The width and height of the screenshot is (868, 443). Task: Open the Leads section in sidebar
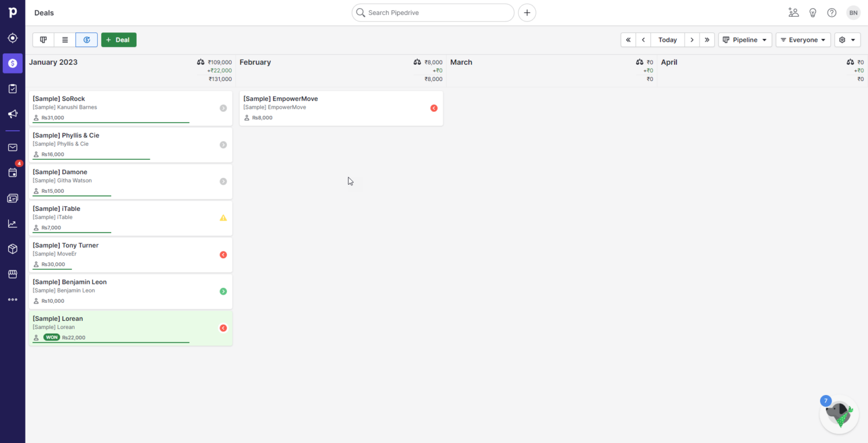pos(13,38)
